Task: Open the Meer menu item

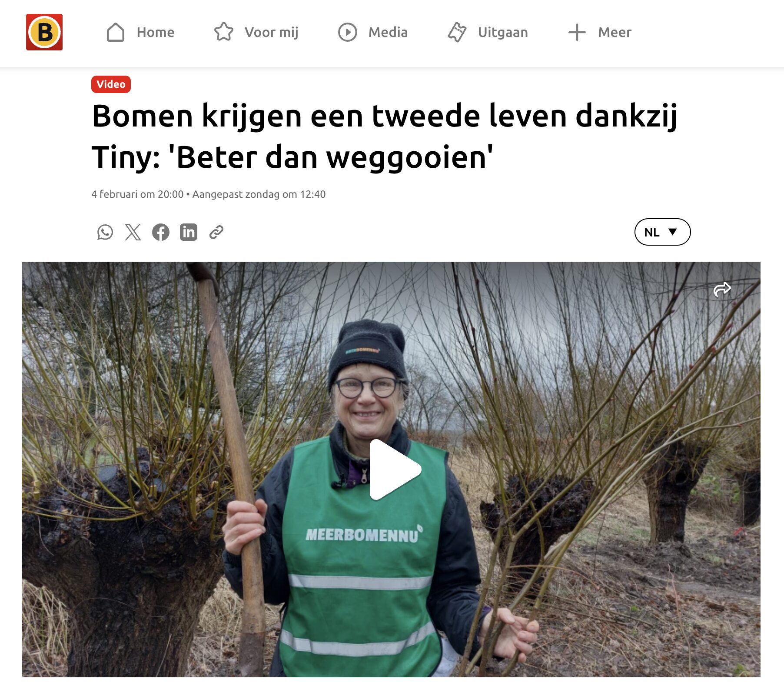Action: coord(615,32)
